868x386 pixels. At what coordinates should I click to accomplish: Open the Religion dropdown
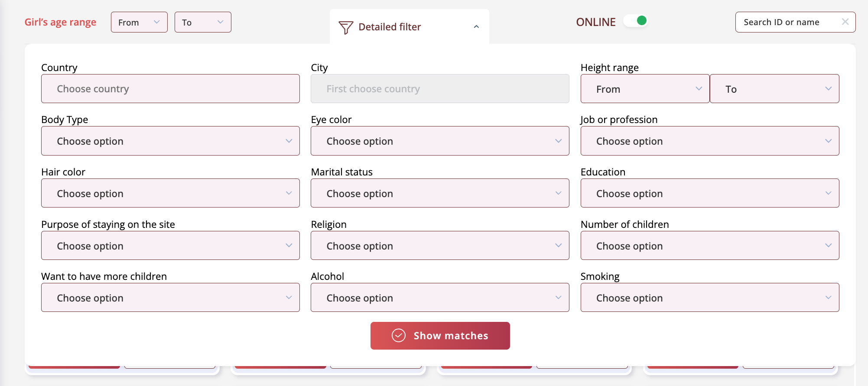click(x=439, y=246)
